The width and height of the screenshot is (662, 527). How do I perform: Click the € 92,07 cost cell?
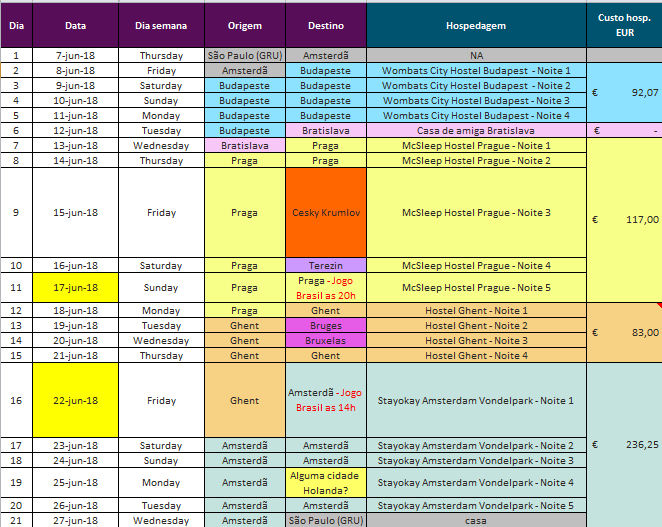624,93
